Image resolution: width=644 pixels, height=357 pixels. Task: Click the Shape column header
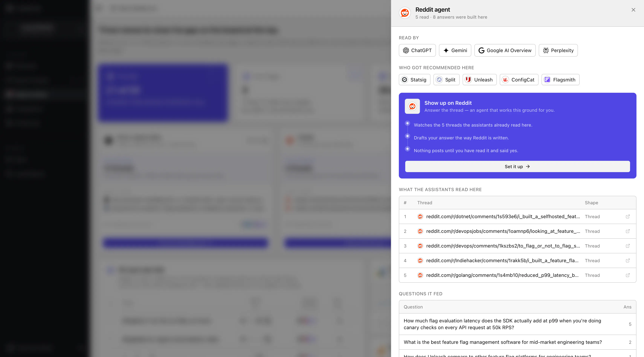click(x=591, y=203)
